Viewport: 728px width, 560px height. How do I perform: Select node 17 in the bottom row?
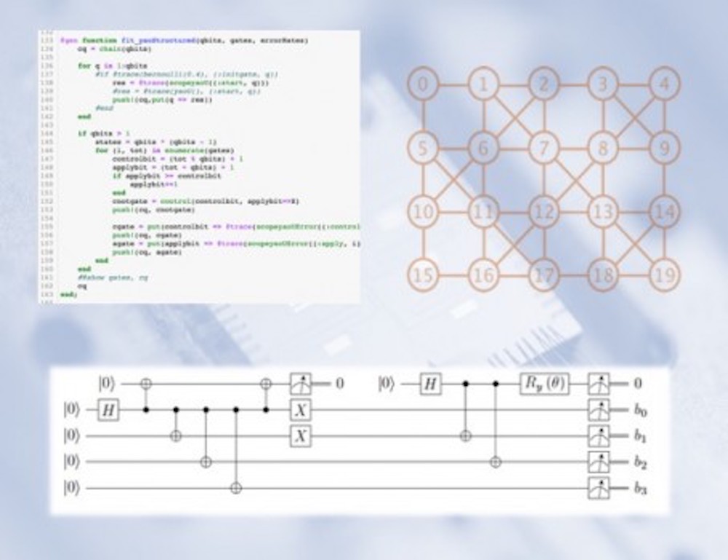pyautogui.click(x=542, y=275)
